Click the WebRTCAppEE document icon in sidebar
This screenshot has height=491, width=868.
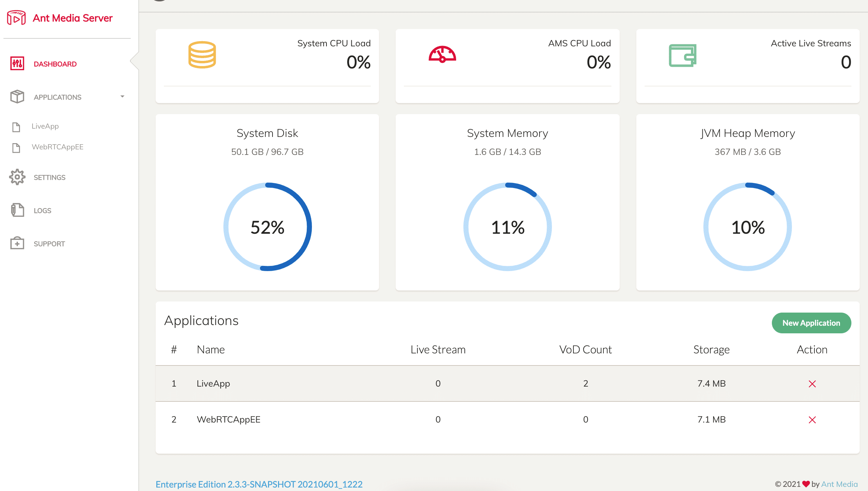16,148
